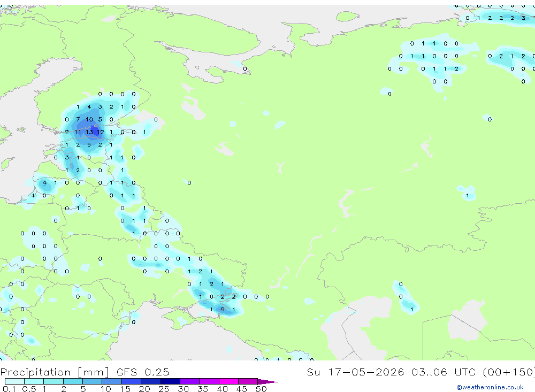Screen dimensions: 535x392
Task: Click the '0.1' legend scale label
Action: 9,389
